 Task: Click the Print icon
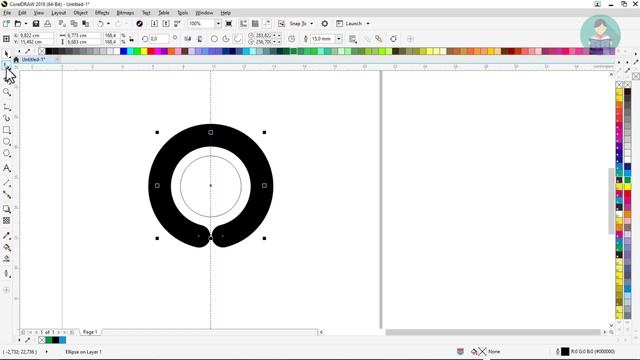(x=48, y=24)
